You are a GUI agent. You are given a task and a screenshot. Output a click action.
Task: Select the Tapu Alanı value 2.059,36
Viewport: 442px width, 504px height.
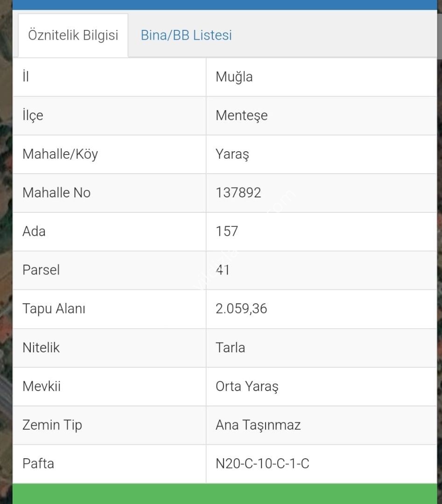pos(241,308)
